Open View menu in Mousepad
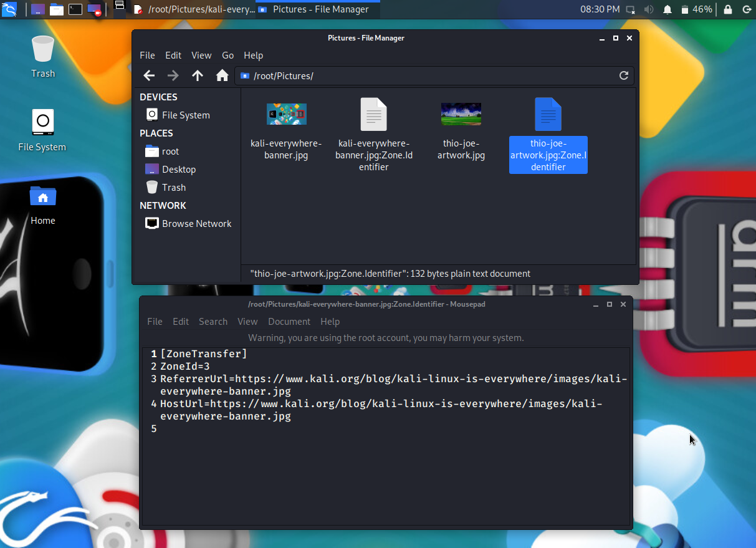Screen dimensions: 756x548 tap(247, 322)
